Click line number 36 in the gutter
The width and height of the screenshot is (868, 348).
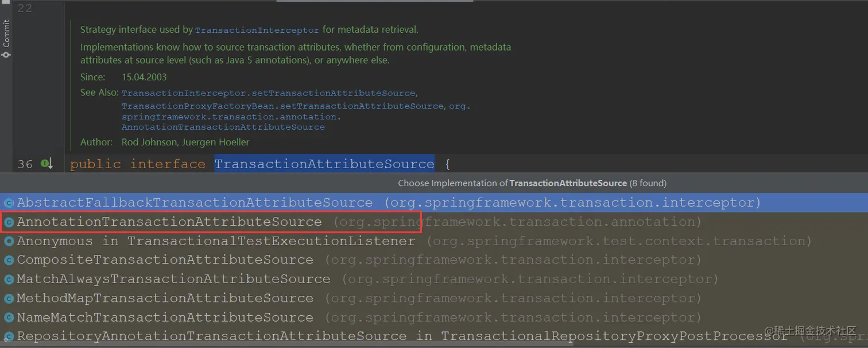(x=25, y=164)
